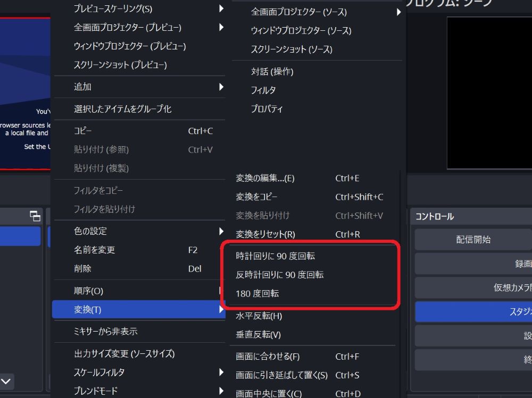The height and width of the screenshot is (398, 532).
Task: Select 水平反転(H)
Action: (x=313, y=316)
